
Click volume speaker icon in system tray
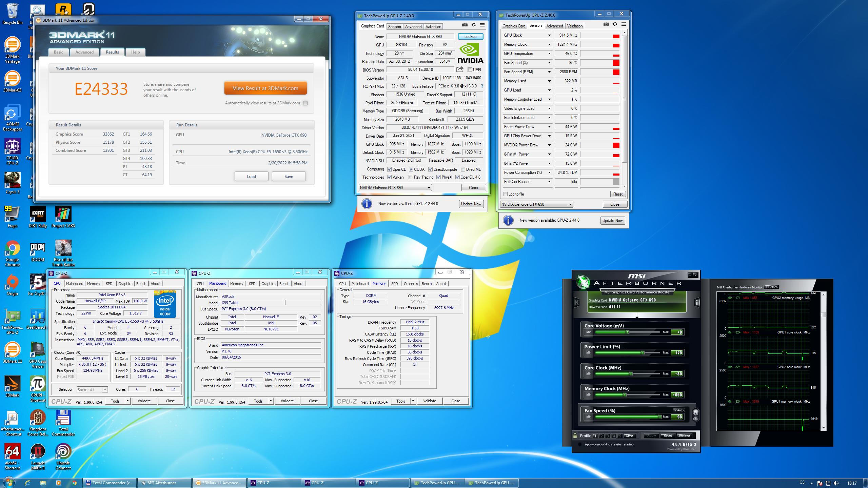point(836,483)
